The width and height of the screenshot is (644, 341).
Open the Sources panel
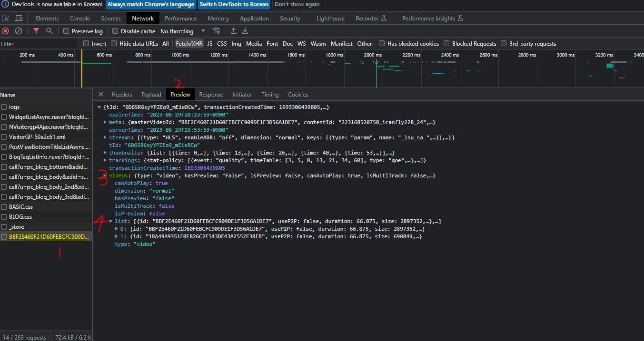click(111, 19)
